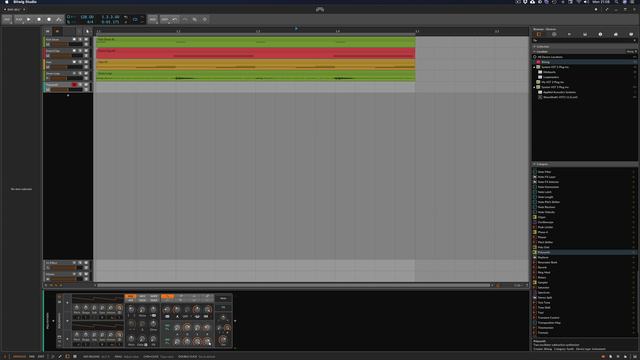Click the leftmost view icon above the track headers

click(48, 31)
